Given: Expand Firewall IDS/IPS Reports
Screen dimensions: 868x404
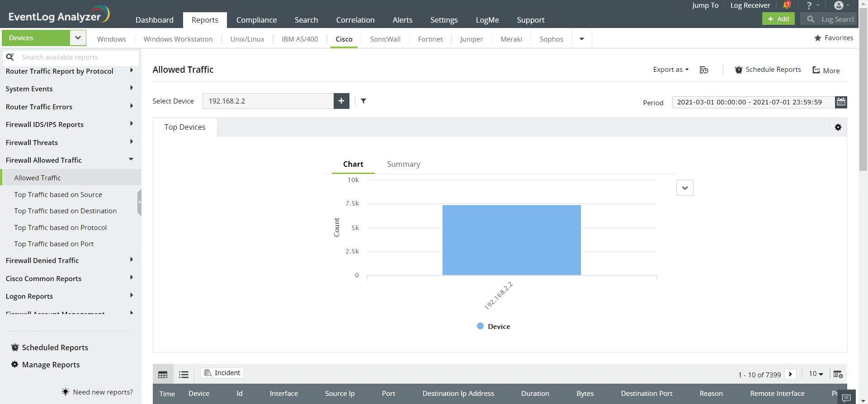Looking at the screenshot, I should pyautogui.click(x=132, y=123).
